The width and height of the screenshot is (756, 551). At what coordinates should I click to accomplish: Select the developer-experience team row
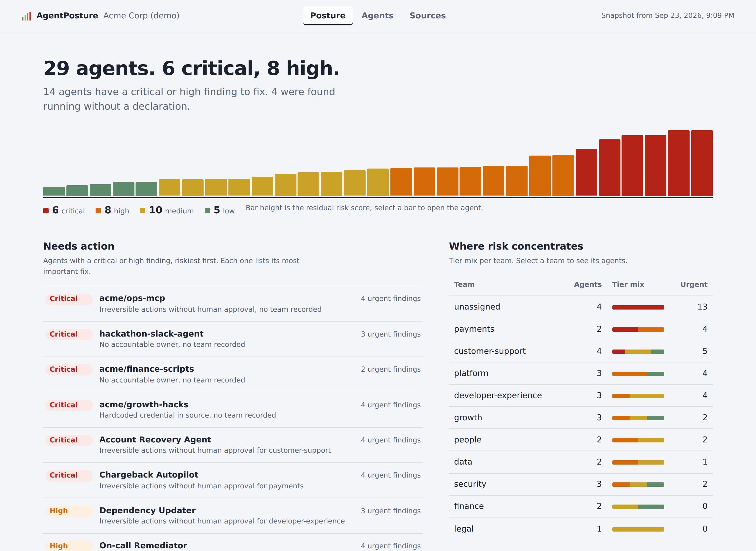[581, 396]
